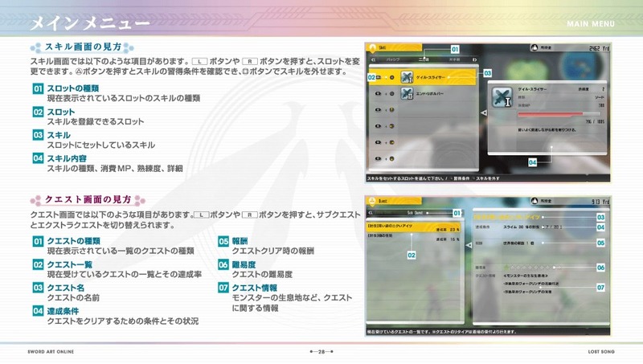Select the エンド・リボルバー slot row

tap(423, 94)
